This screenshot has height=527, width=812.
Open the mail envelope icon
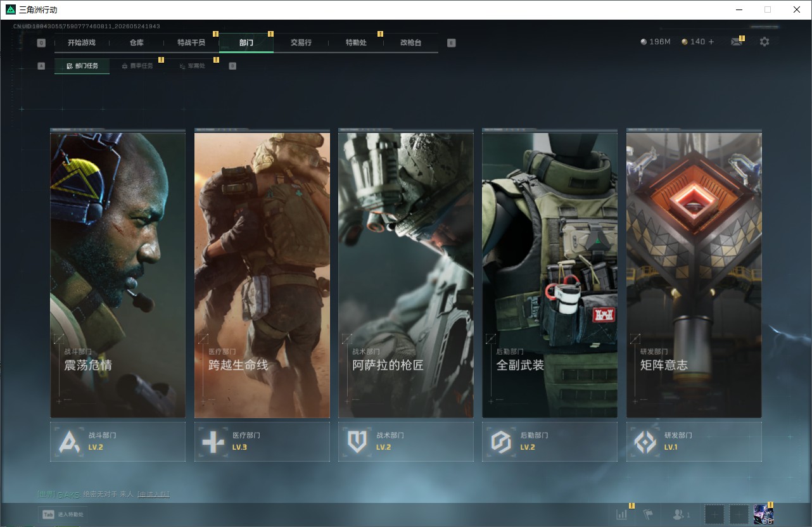click(x=736, y=42)
